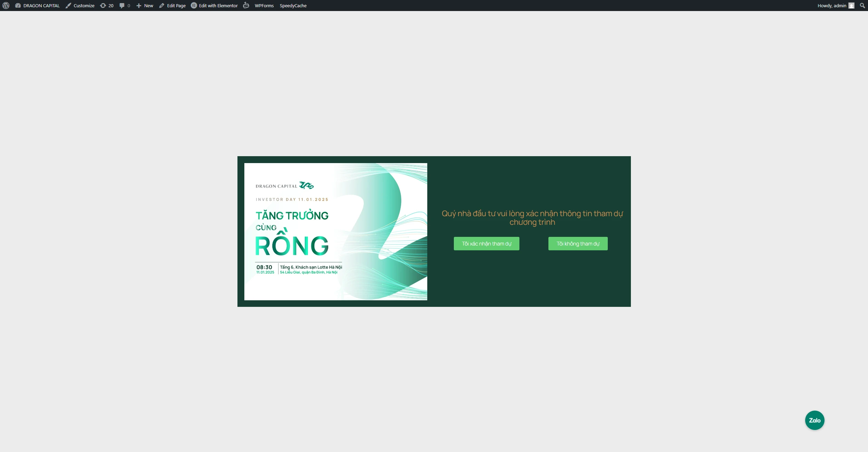Click the admin avatar image
This screenshot has height=452, width=868.
pos(851,6)
